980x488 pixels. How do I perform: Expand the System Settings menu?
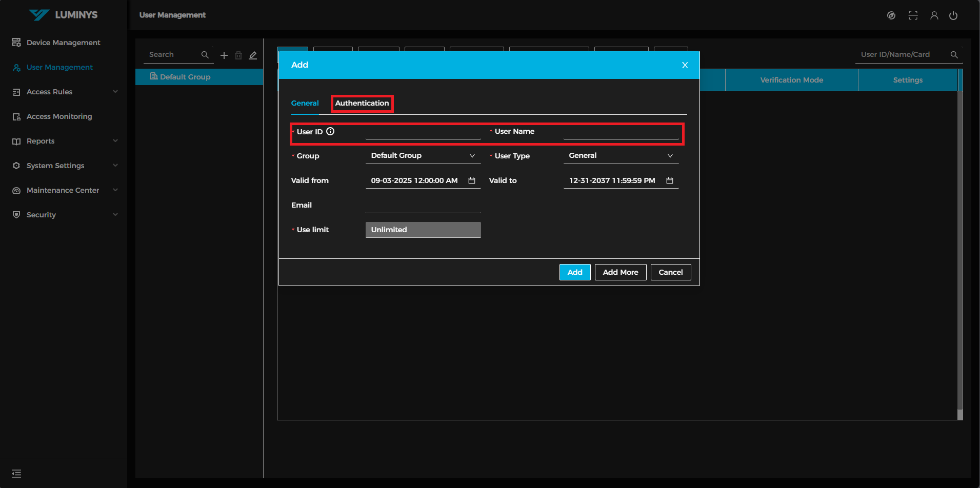(x=64, y=166)
